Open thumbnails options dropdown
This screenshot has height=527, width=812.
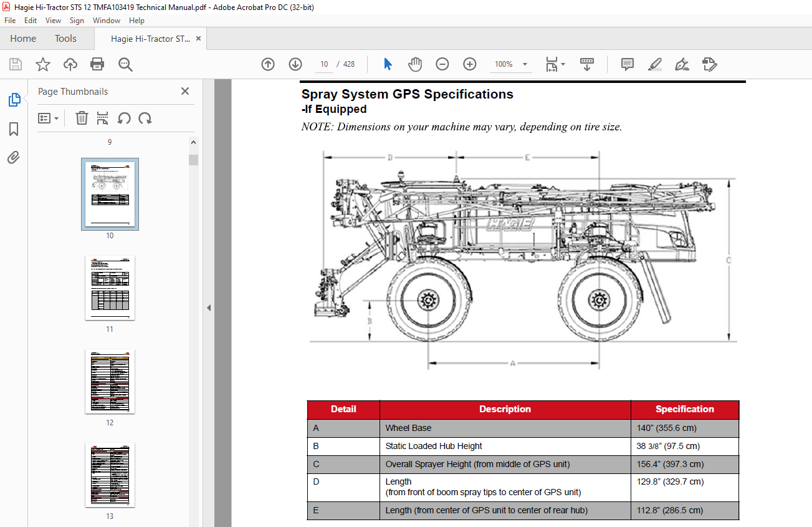[x=49, y=118]
